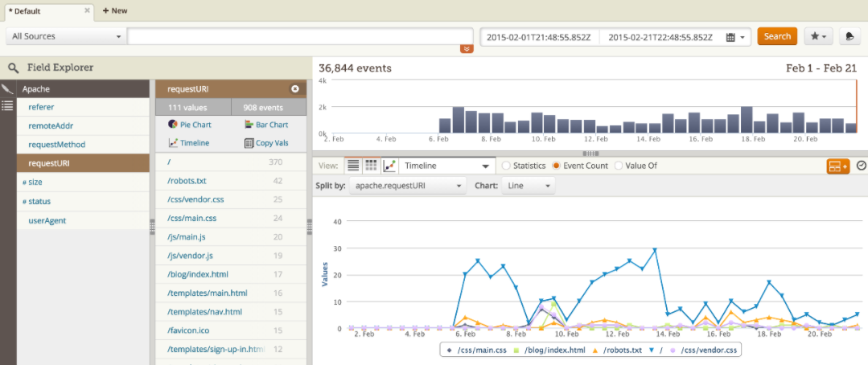868x365 pixels.
Task: Select the /robots.txt value row
Action: (230, 181)
